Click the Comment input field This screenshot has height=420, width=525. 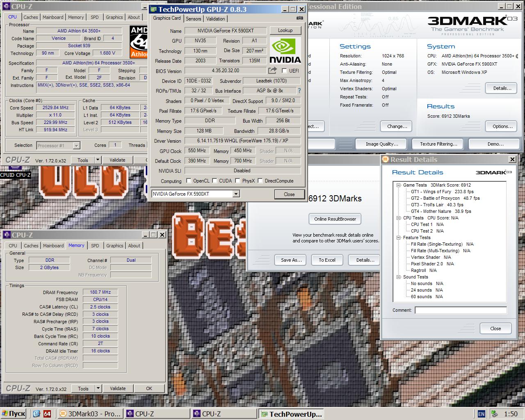pos(461,310)
